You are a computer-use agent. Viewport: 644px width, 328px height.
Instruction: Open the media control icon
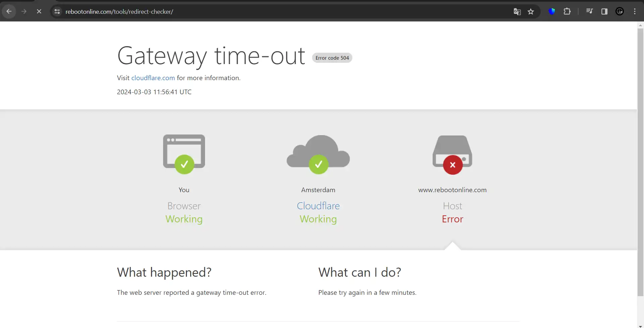589,11
